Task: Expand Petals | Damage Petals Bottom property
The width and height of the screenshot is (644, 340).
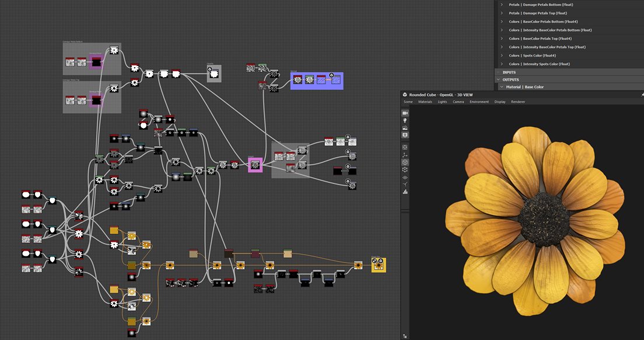Action: pyautogui.click(x=502, y=5)
